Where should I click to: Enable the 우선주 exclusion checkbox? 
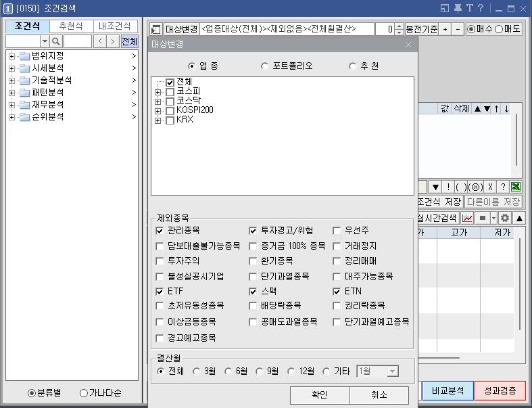[337, 231]
